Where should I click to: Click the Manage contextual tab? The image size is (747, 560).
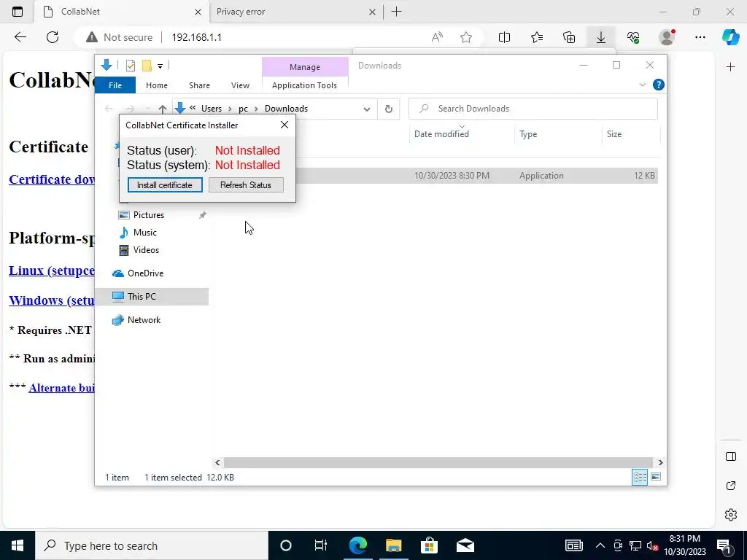(x=305, y=67)
